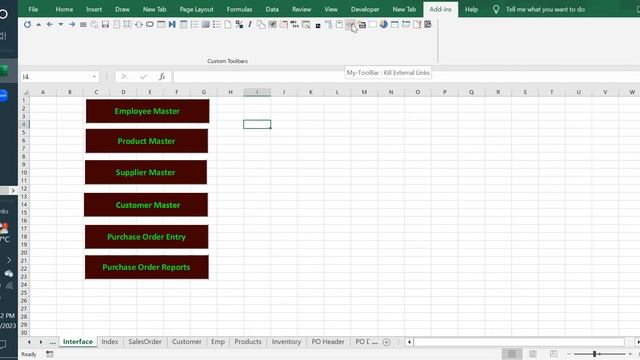
Task: Click the Select All corner triangle
Action: tap(25, 92)
